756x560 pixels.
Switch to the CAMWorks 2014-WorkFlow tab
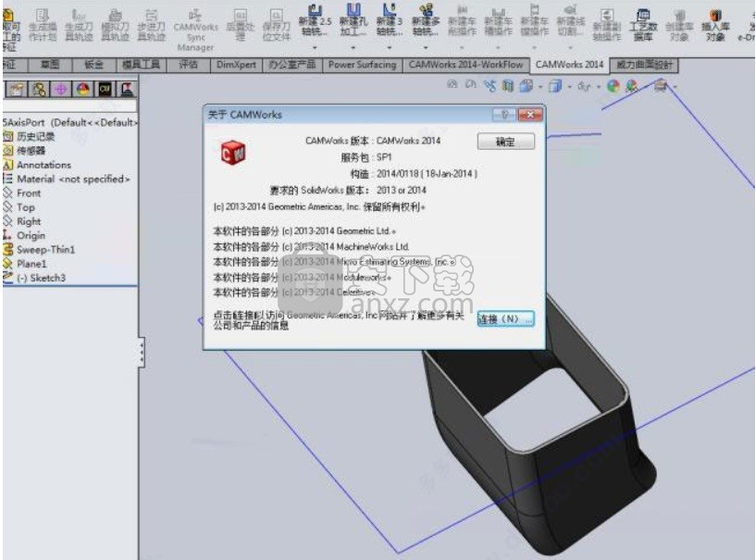(465, 64)
